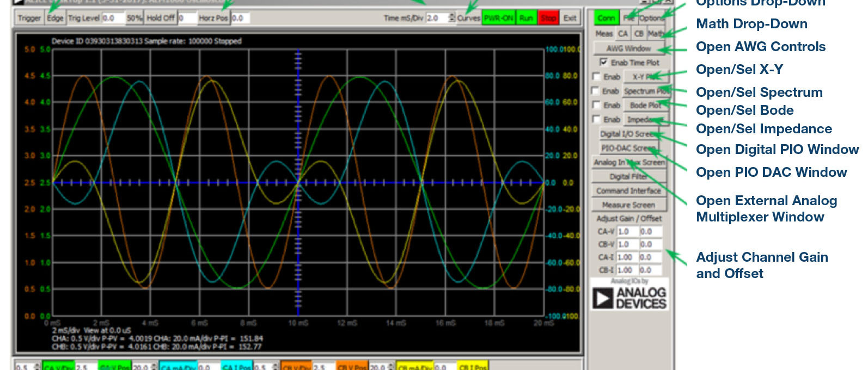Open the File menu
Screen dimensions: 868x370
628,18
